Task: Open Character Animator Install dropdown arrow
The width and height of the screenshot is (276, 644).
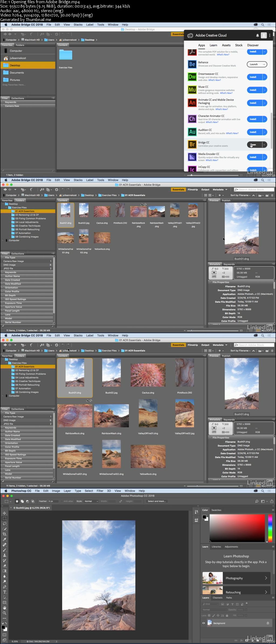Action: pyautogui.click(x=265, y=119)
